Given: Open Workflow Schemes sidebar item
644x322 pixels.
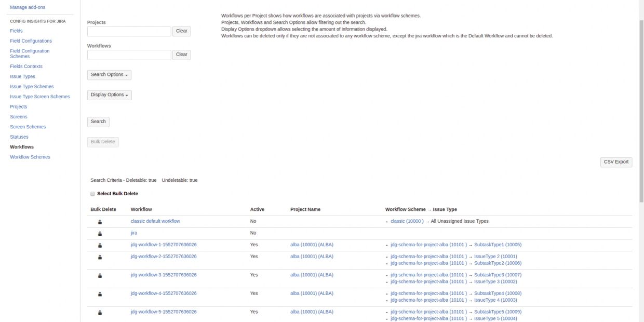Looking at the screenshot, I should click(x=30, y=157).
